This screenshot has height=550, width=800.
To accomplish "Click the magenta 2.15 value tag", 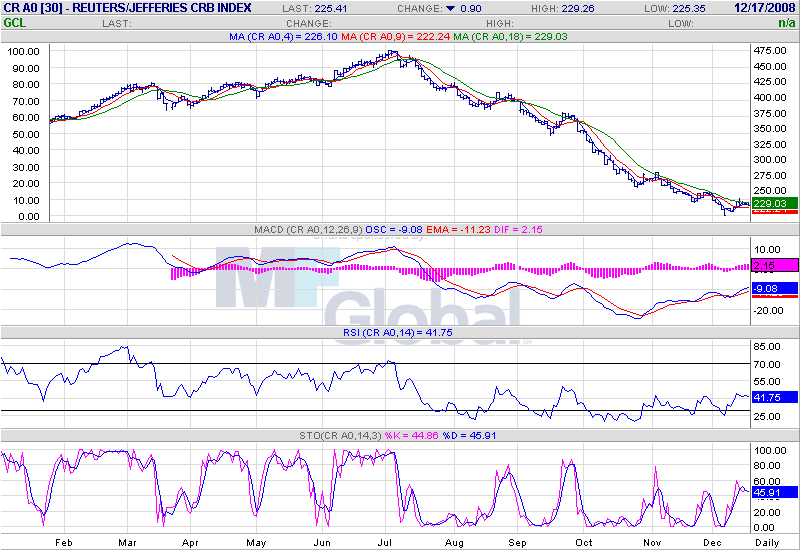I will click(x=774, y=265).
